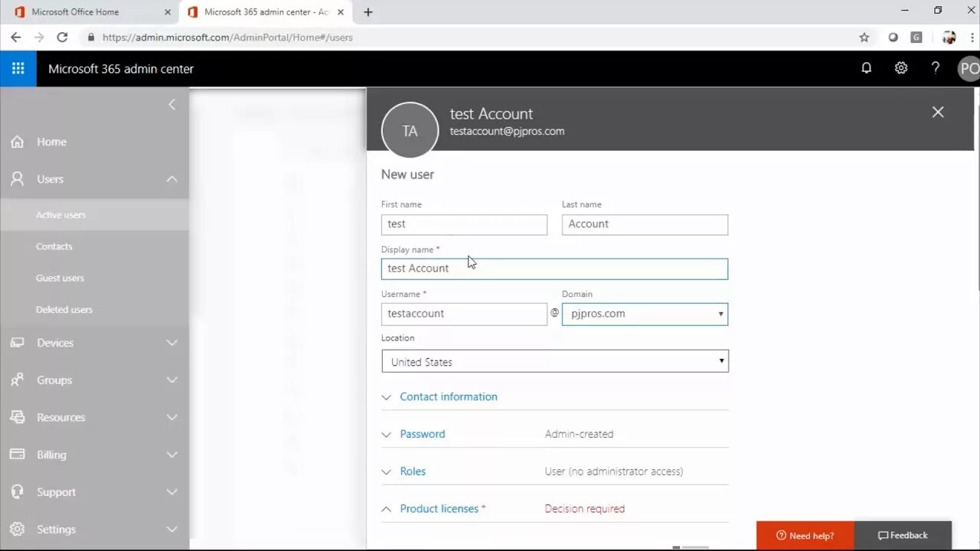Collapse the Product licenses section

[x=439, y=509]
